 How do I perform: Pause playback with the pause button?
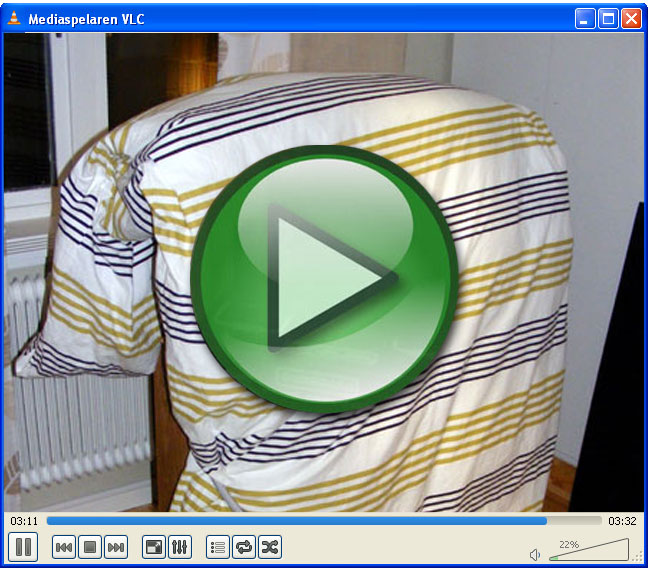click(23, 547)
